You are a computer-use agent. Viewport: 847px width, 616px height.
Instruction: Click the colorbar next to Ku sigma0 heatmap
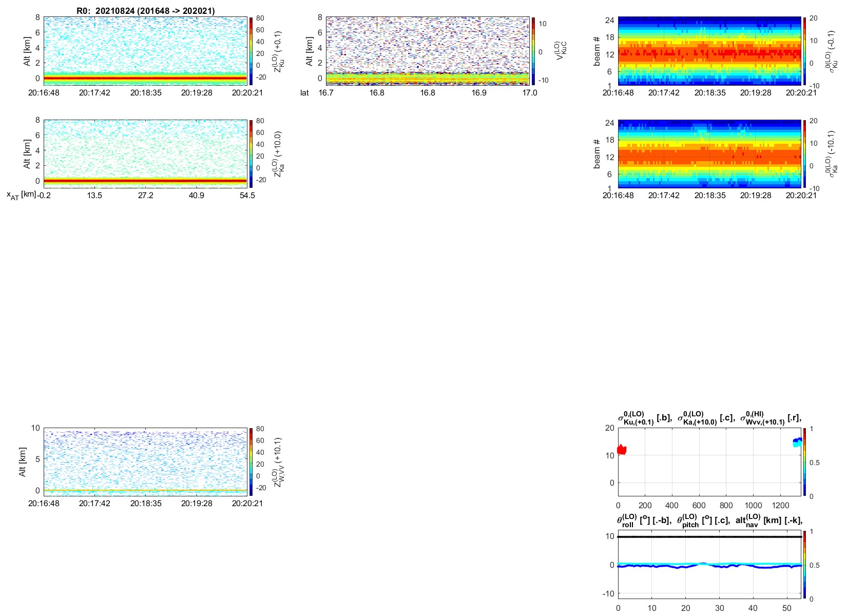click(x=805, y=50)
